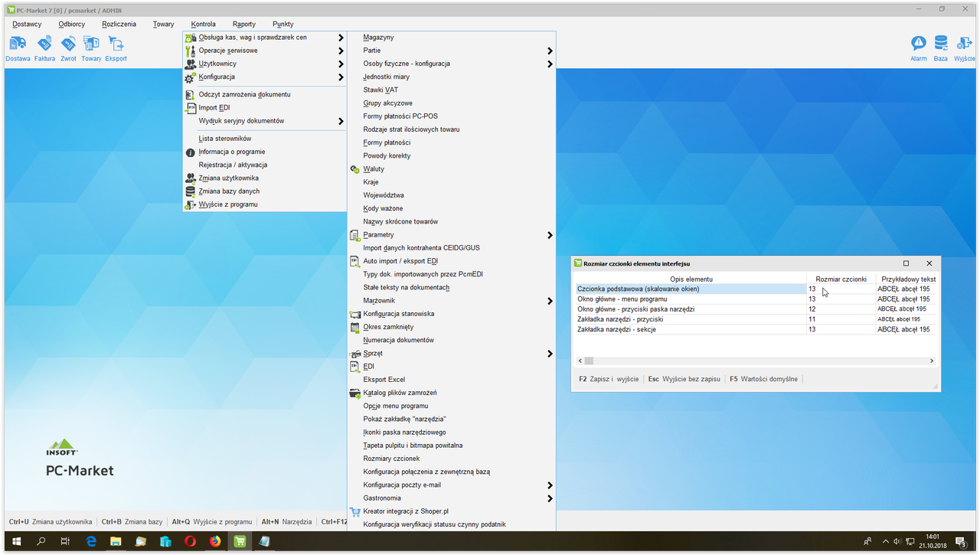
Task: Open the Punkty menu
Action: pos(283,24)
